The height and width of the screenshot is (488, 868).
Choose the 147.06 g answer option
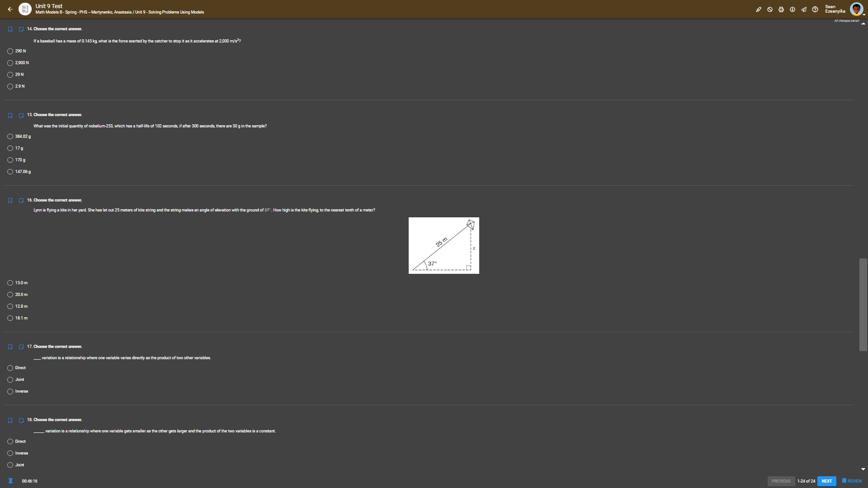coord(10,172)
